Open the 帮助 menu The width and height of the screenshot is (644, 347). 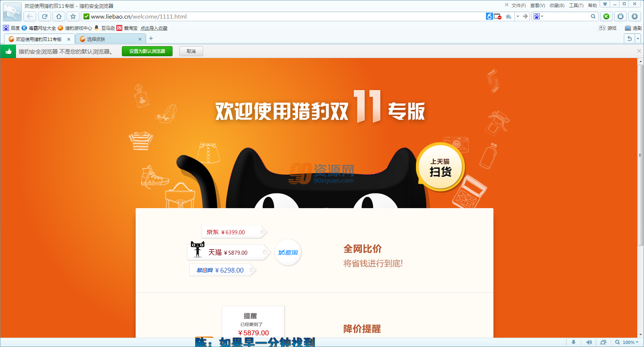click(x=592, y=6)
